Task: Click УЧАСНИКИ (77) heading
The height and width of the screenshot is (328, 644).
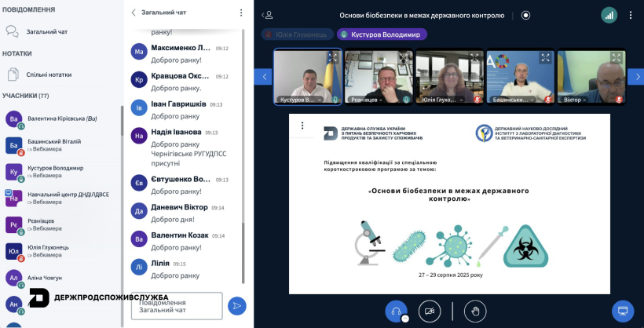Action: point(25,96)
